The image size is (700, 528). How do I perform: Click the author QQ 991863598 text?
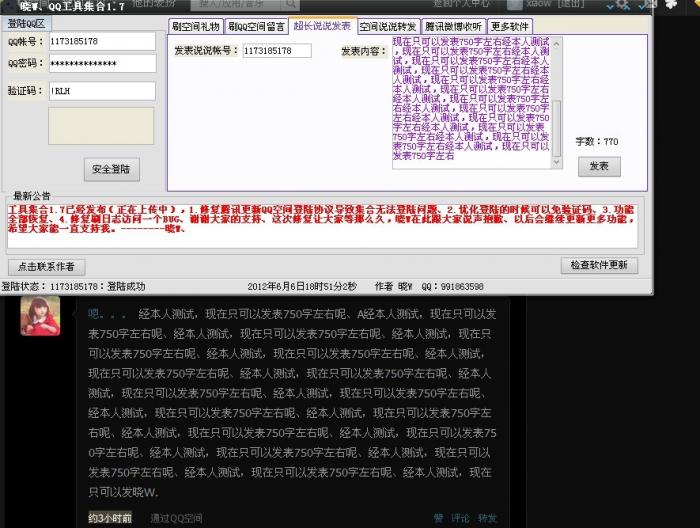point(453,287)
